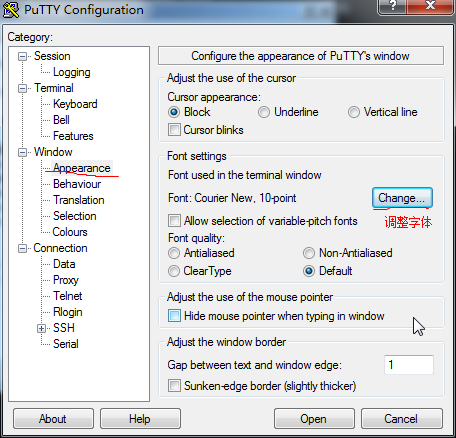
Task: Open the Behaviour settings page
Action: coord(77,184)
